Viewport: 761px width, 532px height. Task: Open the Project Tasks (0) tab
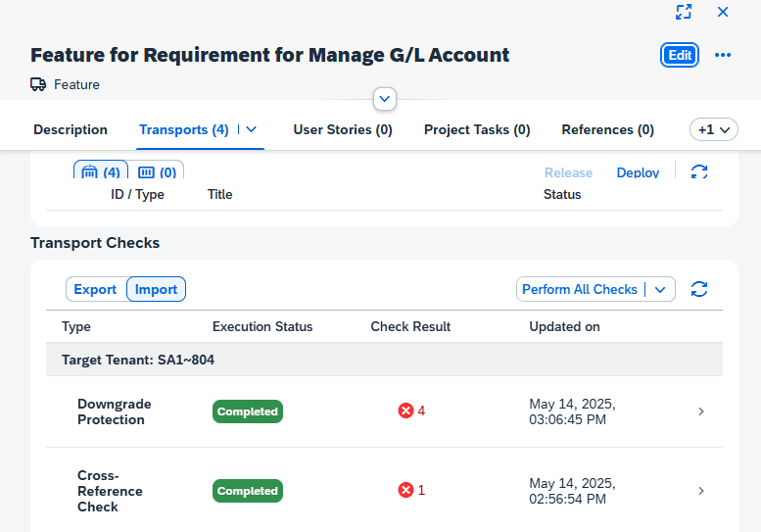tap(477, 129)
